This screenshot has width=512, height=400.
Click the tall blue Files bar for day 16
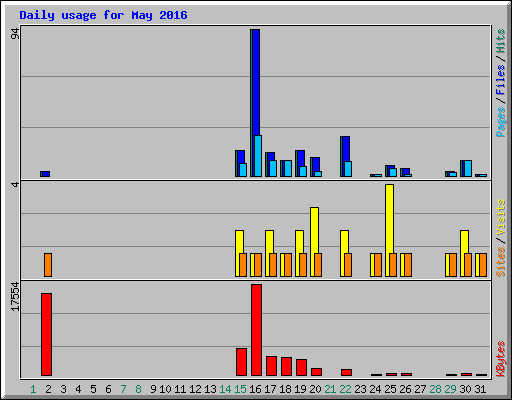tap(256, 82)
